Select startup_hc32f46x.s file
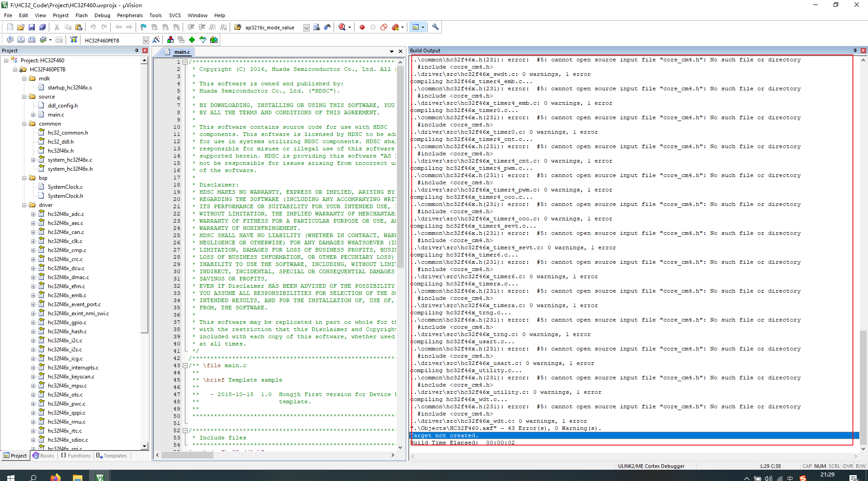868x481 pixels. 70,88
